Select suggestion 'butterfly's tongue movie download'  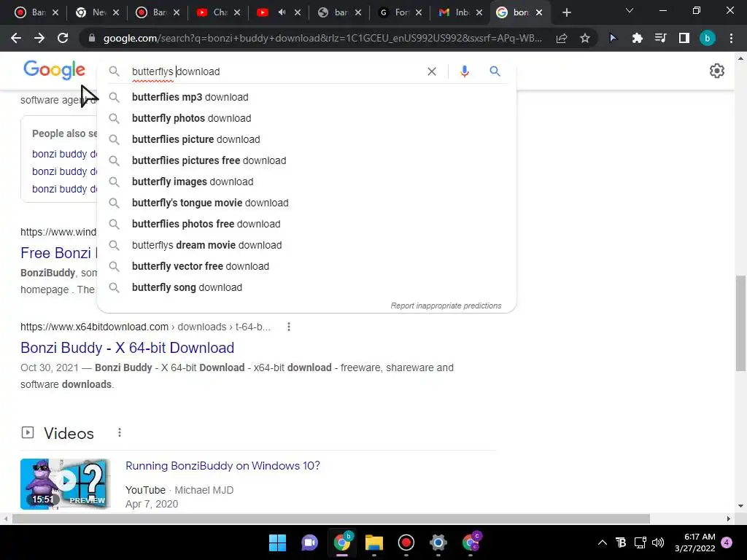tap(307, 203)
